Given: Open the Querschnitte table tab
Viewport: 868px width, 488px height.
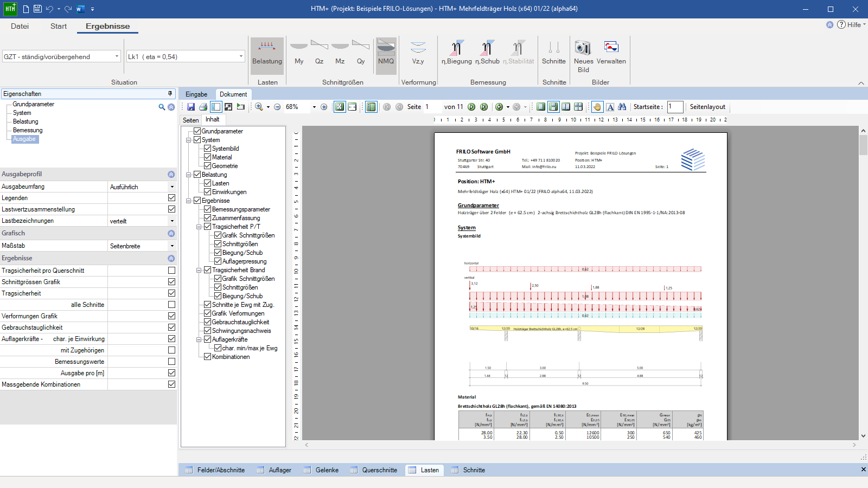Looking at the screenshot, I should [x=374, y=470].
